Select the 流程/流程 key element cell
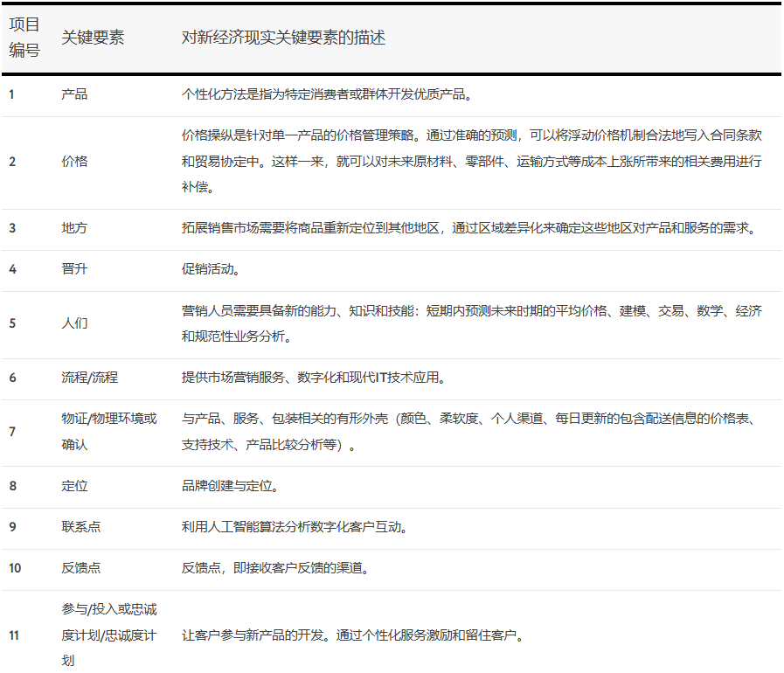This screenshot has height=673, width=784. pyautogui.click(x=89, y=378)
